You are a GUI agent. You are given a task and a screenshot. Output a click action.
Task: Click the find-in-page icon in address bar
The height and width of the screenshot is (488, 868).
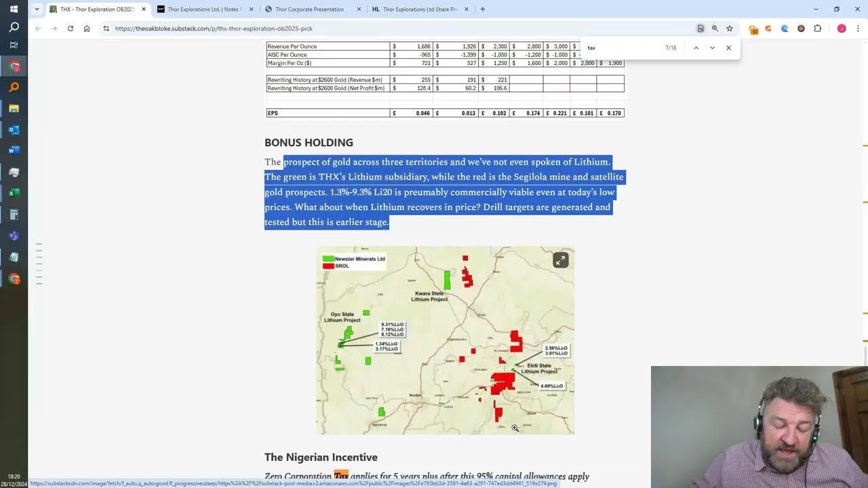(701, 28)
